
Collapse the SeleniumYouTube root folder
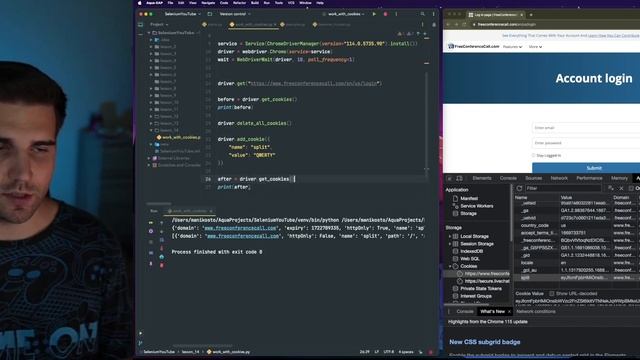tap(149, 33)
